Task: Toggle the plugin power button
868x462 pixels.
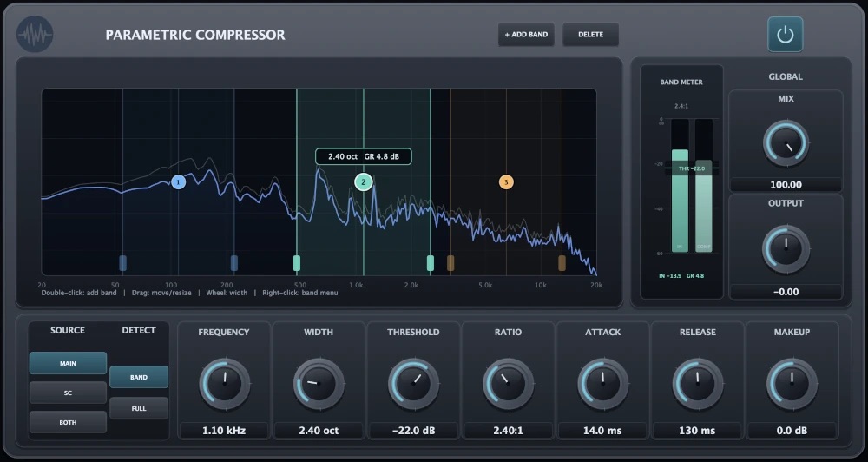Action: pyautogui.click(x=785, y=35)
